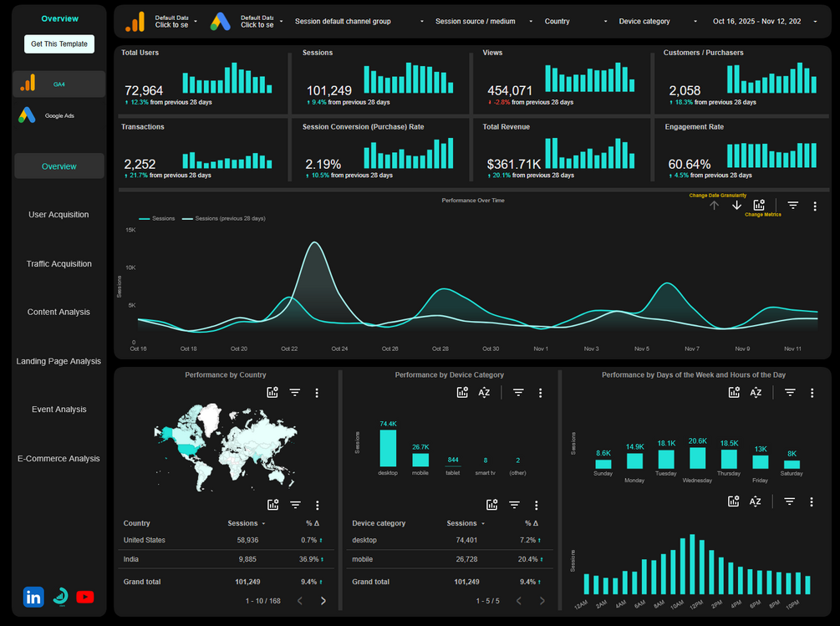The height and width of the screenshot is (626, 840).
Task: Go to E-Commerce Analysis page
Action: pyautogui.click(x=59, y=458)
